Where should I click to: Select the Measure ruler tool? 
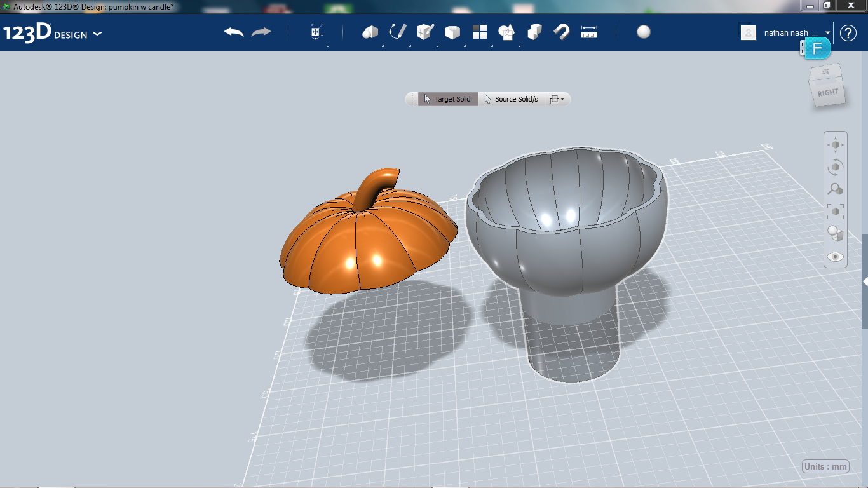[589, 32]
